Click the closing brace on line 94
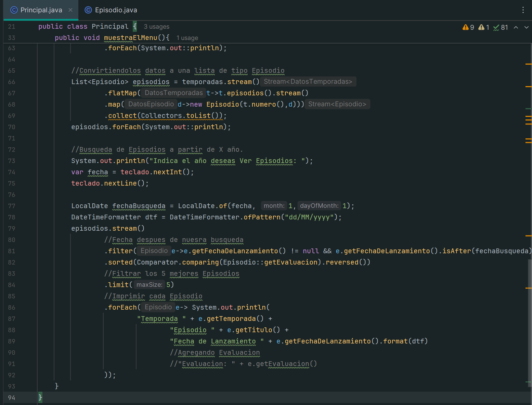 coord(40,397)
